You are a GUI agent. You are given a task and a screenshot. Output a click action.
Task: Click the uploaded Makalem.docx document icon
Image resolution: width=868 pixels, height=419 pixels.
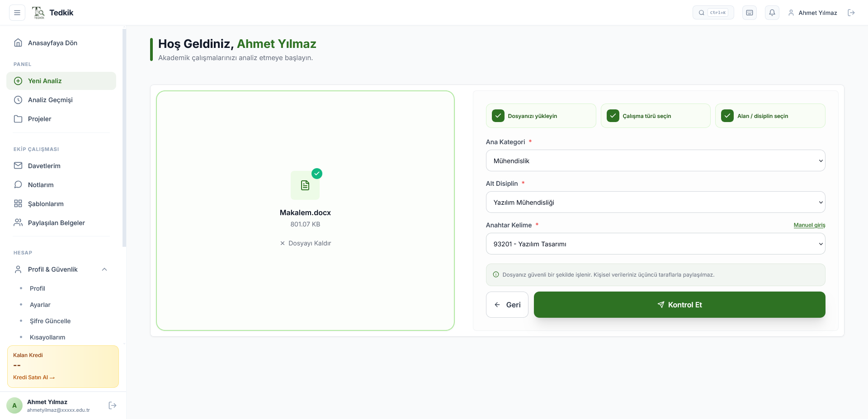click(305, 185)
